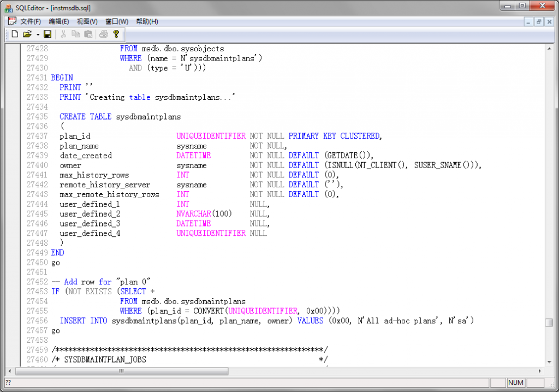Minimize the inner instmsdb.sql document window
Screen dimensions: 559x392
coord(528,22)
